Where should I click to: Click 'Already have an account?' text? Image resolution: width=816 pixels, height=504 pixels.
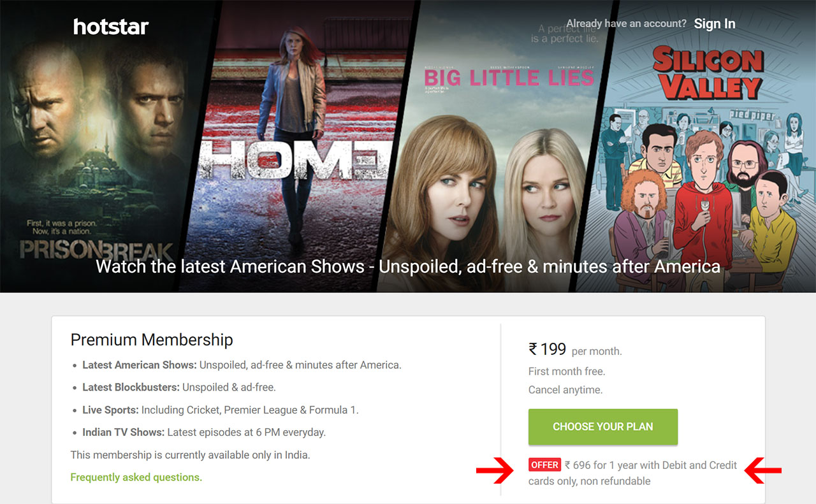[626, 24]
